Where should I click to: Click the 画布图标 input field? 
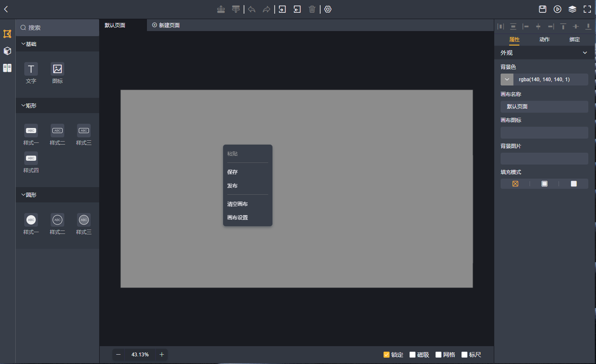click(544, 133)
